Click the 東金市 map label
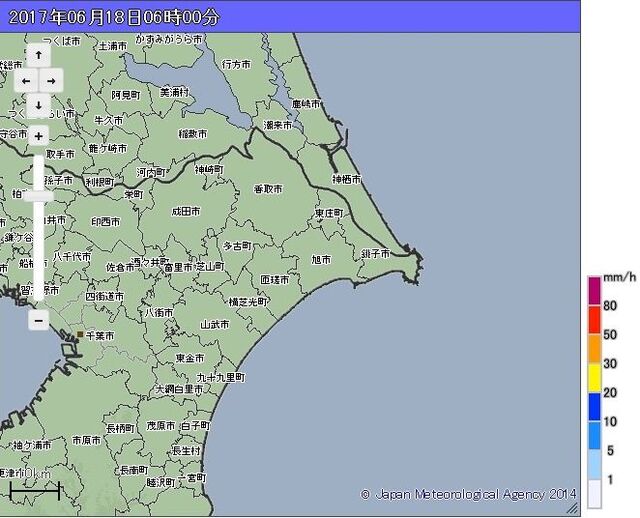The image size is (640, 518). point(190,358)
